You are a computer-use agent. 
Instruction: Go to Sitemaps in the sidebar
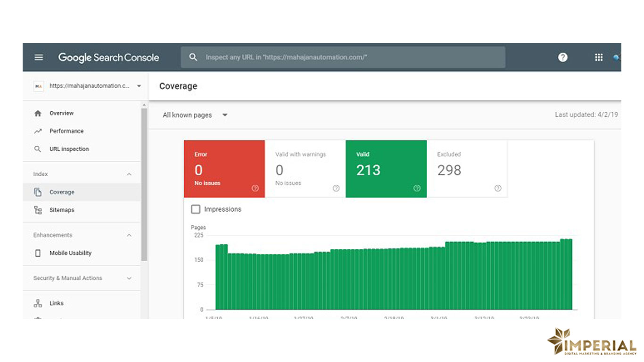(x=62, y=210)
